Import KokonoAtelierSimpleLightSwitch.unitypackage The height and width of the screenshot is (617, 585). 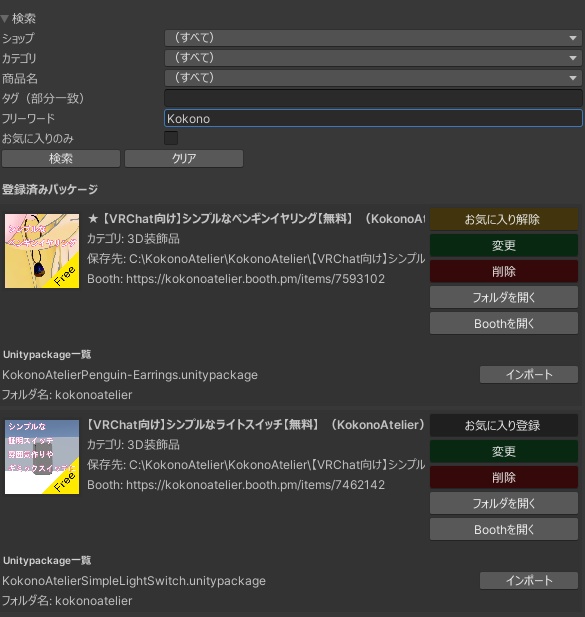[529, 580]
